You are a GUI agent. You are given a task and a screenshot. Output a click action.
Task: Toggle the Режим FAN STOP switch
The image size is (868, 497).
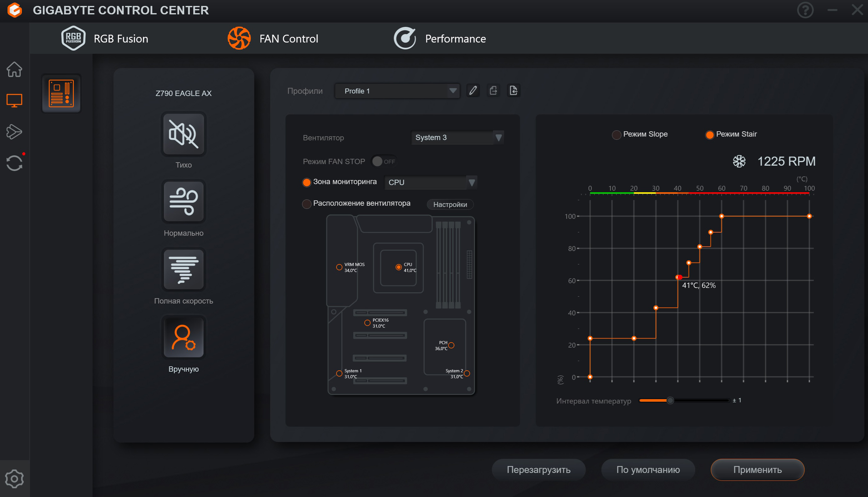click(x=383, y=162)
